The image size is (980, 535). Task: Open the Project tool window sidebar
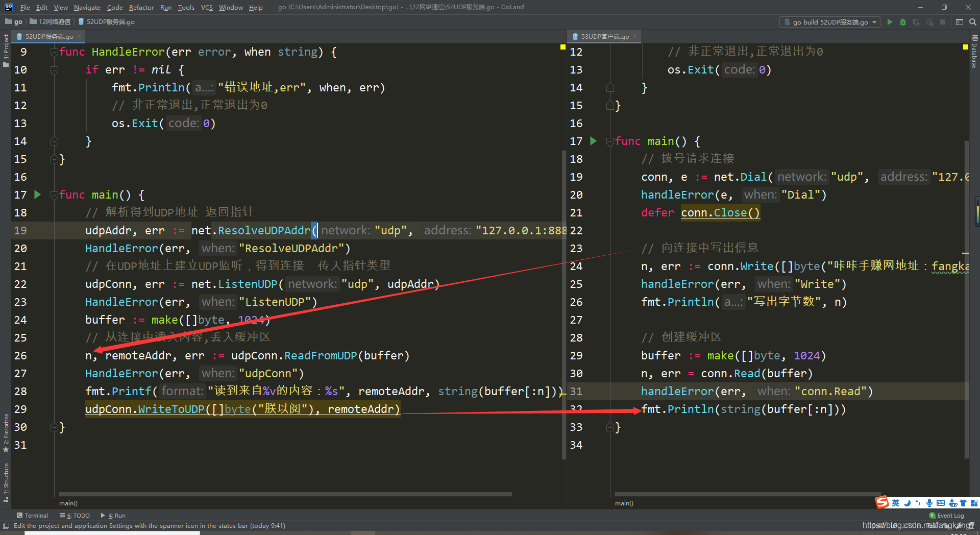click(x=6, y=50)
